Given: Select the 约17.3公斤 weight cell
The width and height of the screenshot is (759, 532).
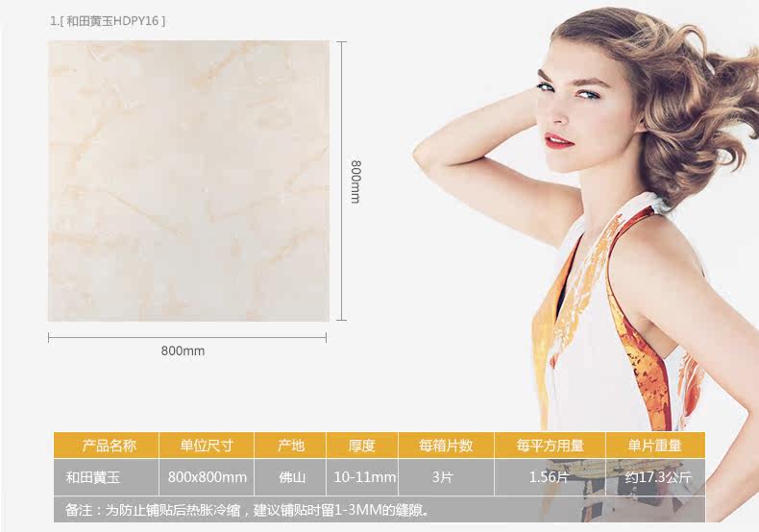Looking at the screenshot, I should 658,476.
